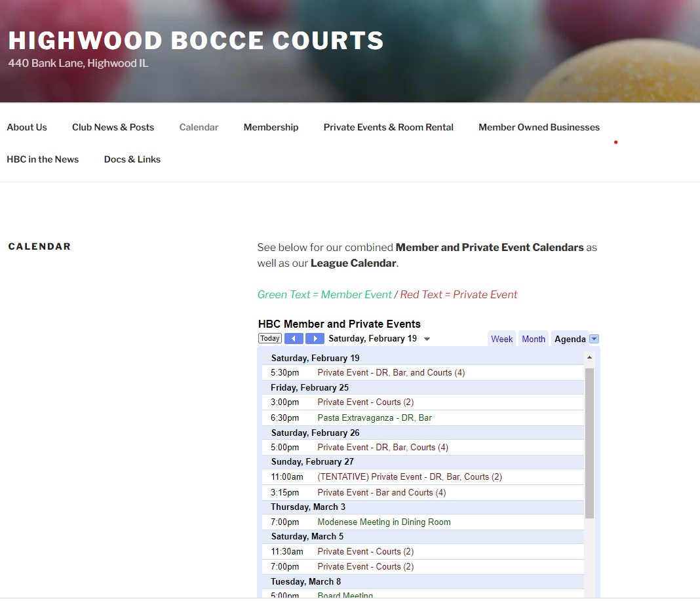This screenshot has width=700, height=601.
Task: Select the Agenda view tab
Action: coord(570,339)
